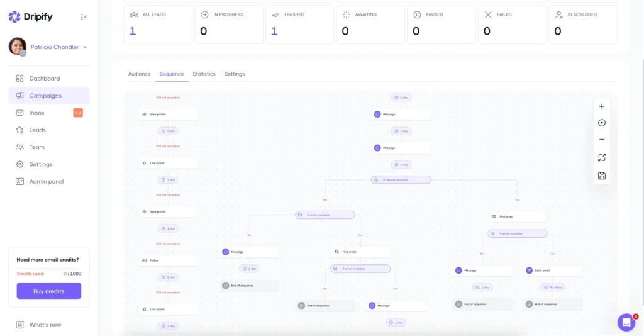
Task: Select the Send email step node
Action: (552, 271)
